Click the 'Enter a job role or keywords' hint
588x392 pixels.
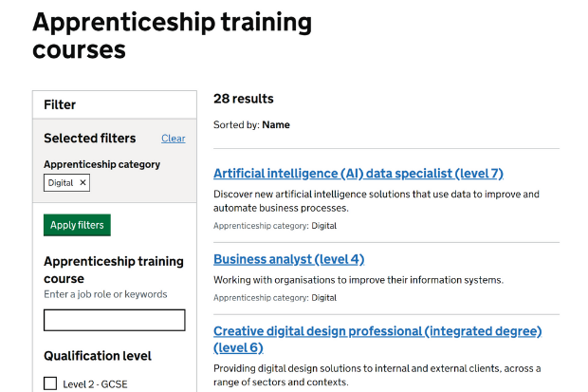[x=105, y=294]
